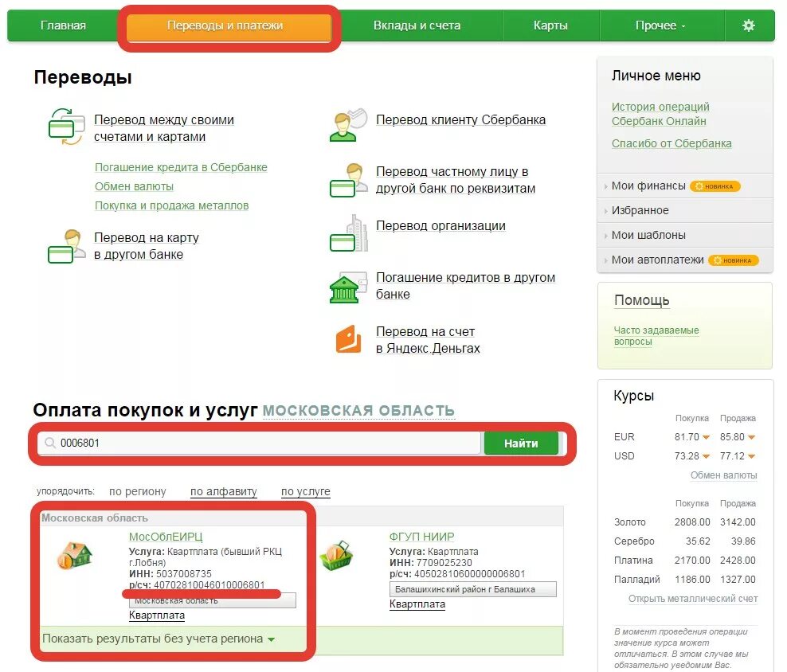Click Квартплата link under ФГУП НИИР
The image size is (787, 672).
[417, 604]
